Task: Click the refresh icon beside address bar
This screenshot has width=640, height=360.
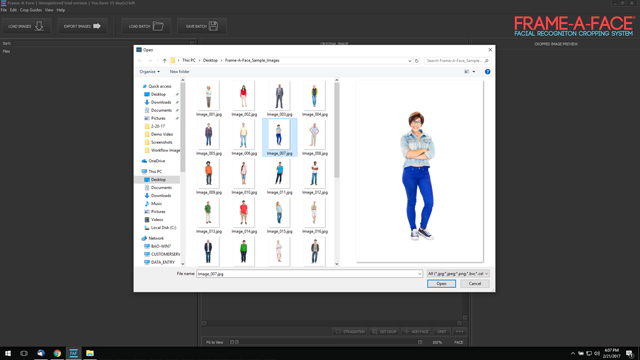Action: tap(417, 60)
